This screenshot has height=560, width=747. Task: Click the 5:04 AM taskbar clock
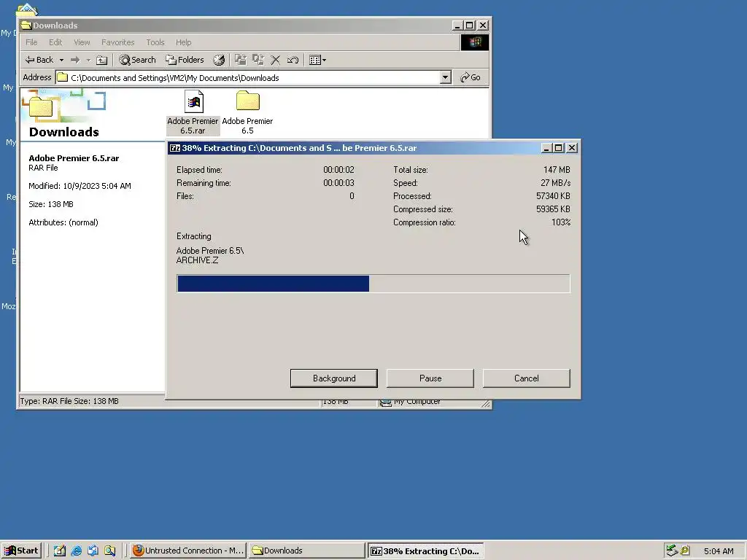[x=719, y=551]
